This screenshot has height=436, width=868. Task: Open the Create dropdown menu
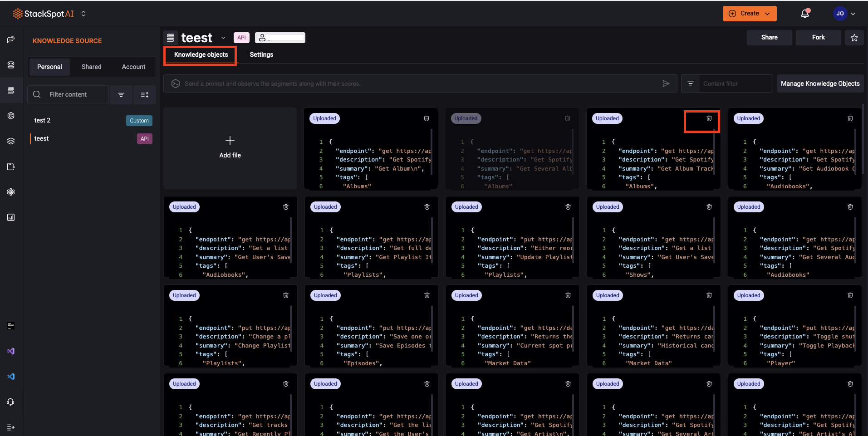(749, 13)
